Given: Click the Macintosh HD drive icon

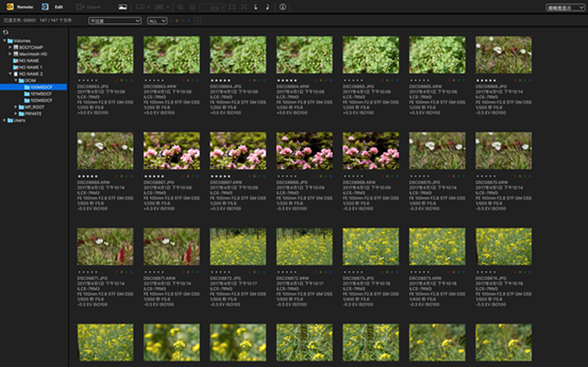Looking at the screenshot, I should point(16,54).
